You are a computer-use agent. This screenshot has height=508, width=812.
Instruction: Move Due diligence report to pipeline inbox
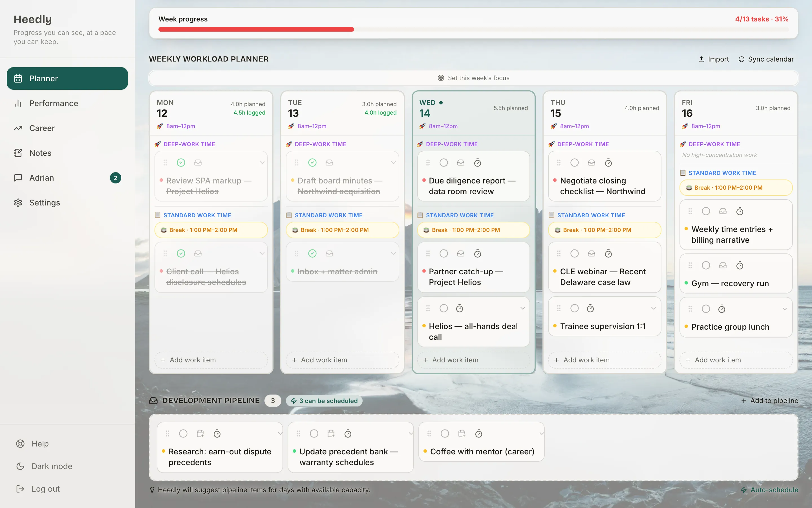point(461,163)
